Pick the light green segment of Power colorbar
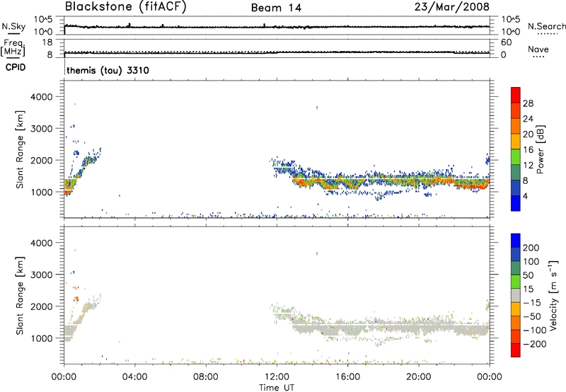Screen dimensions: 566x392 point(516,157)
